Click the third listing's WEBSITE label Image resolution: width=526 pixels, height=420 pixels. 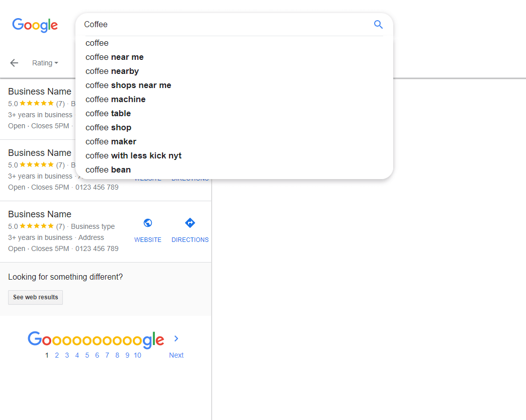tap(148, 239)
